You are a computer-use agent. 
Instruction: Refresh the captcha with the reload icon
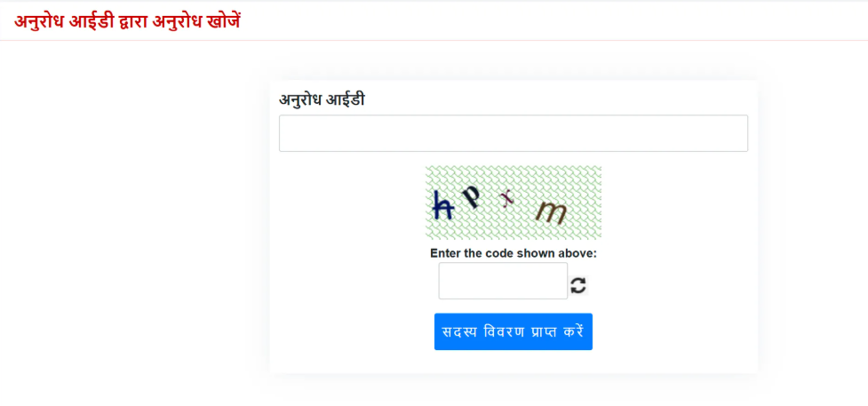pyautogui.click(x=578, y=286)
